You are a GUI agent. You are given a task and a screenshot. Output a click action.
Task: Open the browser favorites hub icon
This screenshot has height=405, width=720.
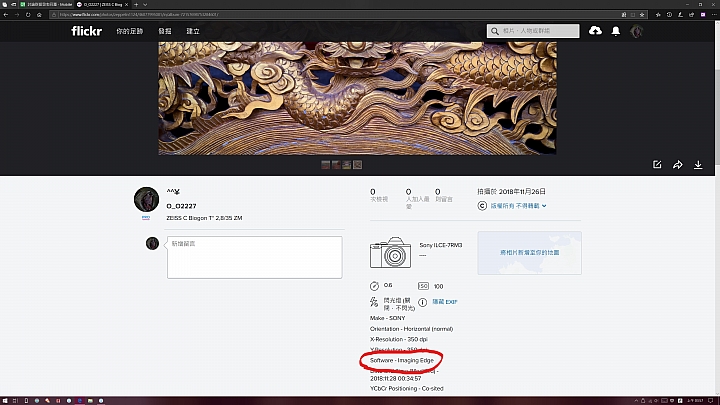[658, 15]
